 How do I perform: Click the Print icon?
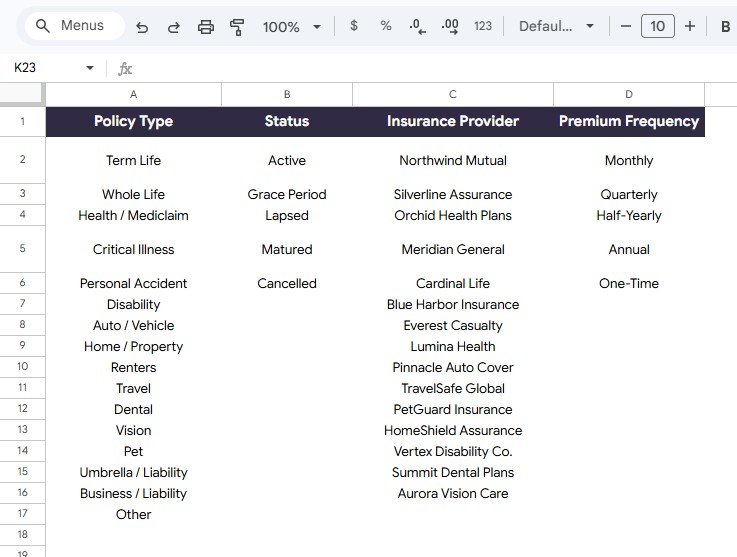click(x=205, y=27)
